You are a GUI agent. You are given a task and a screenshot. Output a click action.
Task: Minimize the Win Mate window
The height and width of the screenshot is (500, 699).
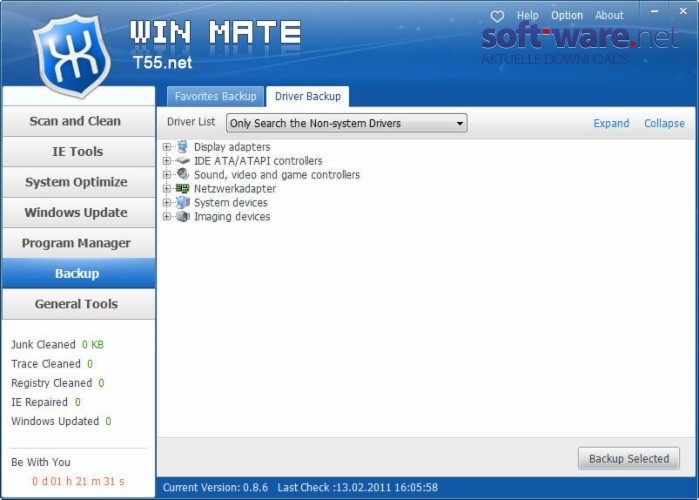tap(654, 12)
